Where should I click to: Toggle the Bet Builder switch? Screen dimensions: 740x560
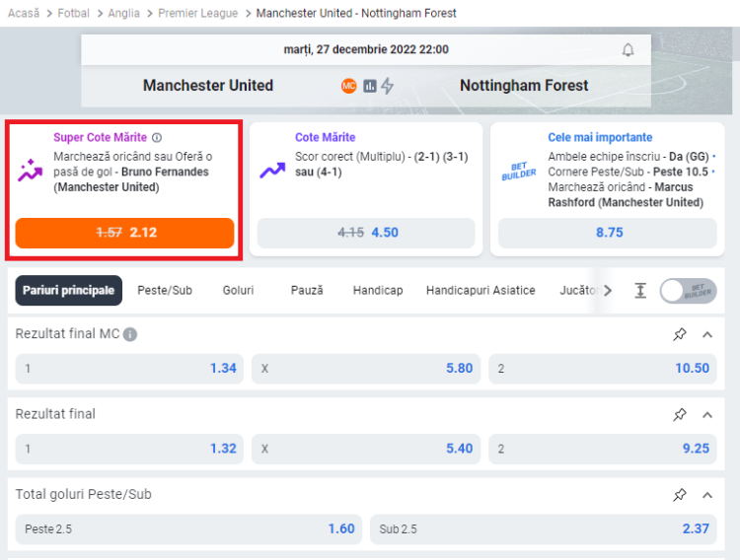point(689,290)
